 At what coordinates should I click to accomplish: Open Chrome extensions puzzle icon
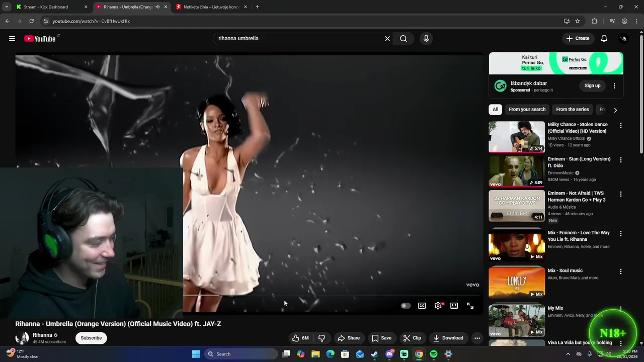[595, 21]
